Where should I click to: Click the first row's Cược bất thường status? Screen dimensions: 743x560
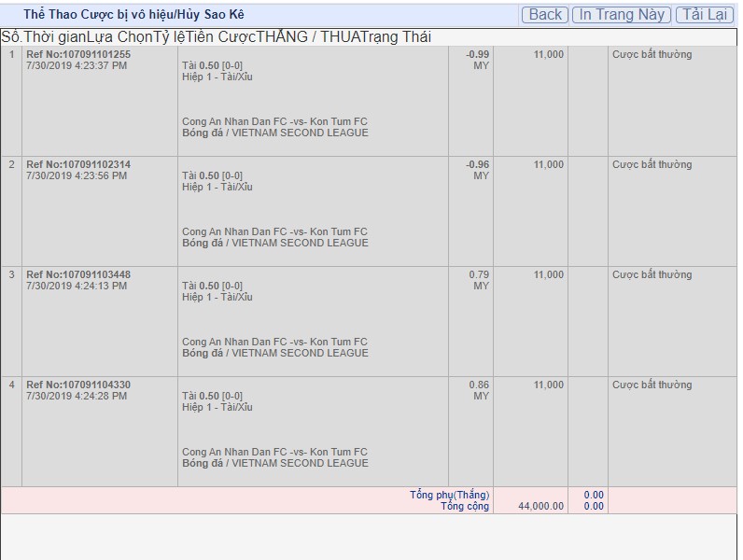pyautogui.click(x=652, y=54)
